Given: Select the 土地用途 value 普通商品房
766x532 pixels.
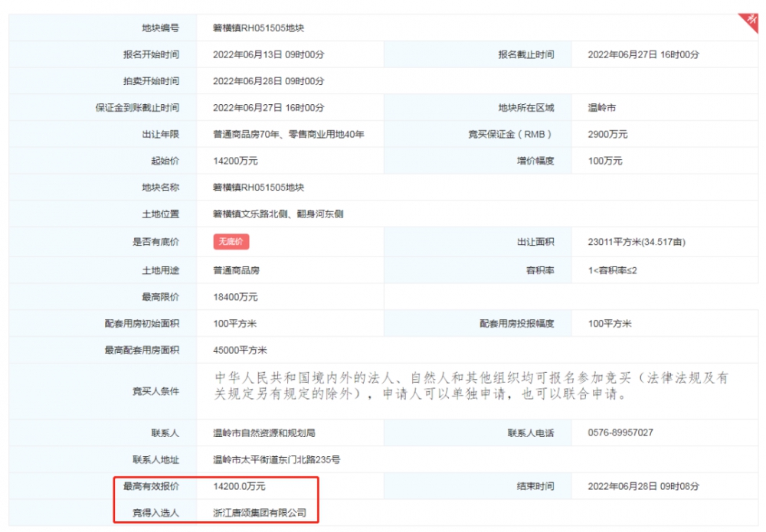Looking at the screenshot, I should click(x=236, y=270).
